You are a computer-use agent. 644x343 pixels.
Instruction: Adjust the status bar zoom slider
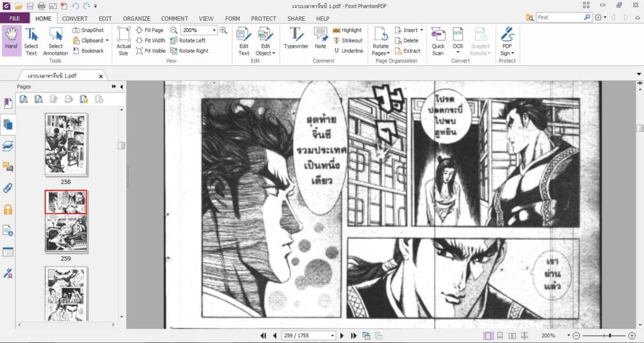[610, 335]
